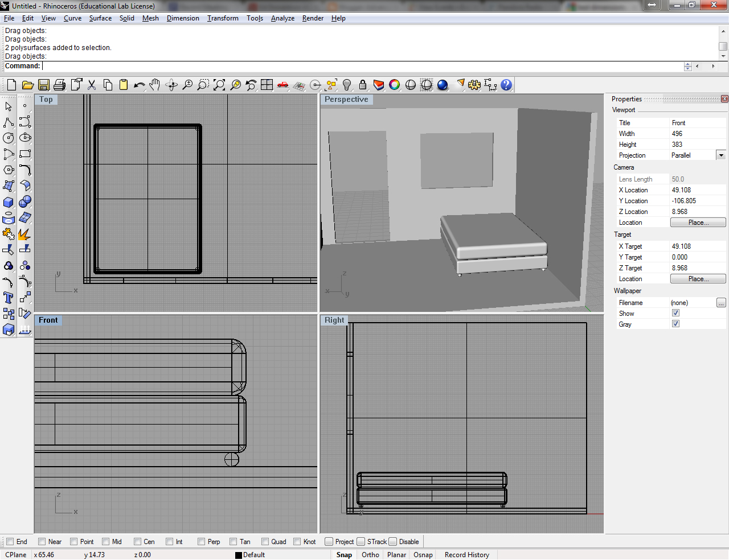Choose the Text tool T icon
Viewport: 729px width, 560px height.
[x=9, y=298]
